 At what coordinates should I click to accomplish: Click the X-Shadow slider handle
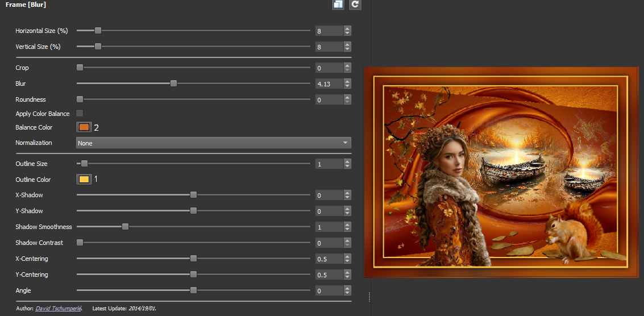193,195
